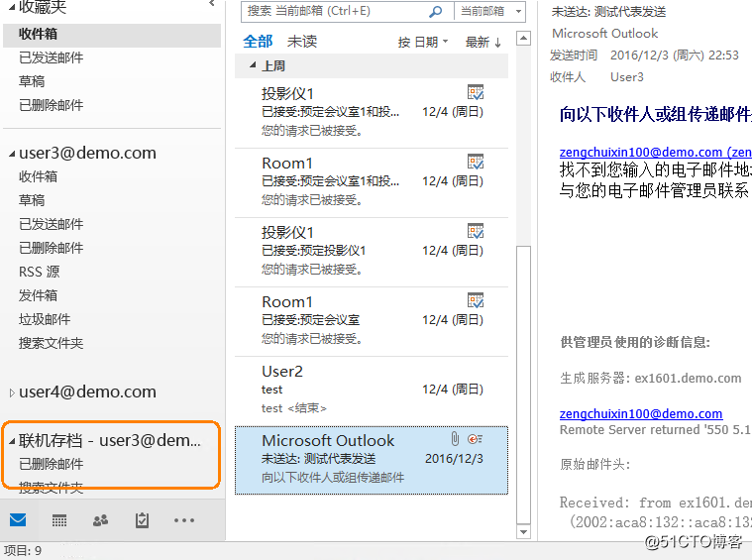Show 全部 messages filter
This screenshot has width=752, height=560.
click(258, 42)
